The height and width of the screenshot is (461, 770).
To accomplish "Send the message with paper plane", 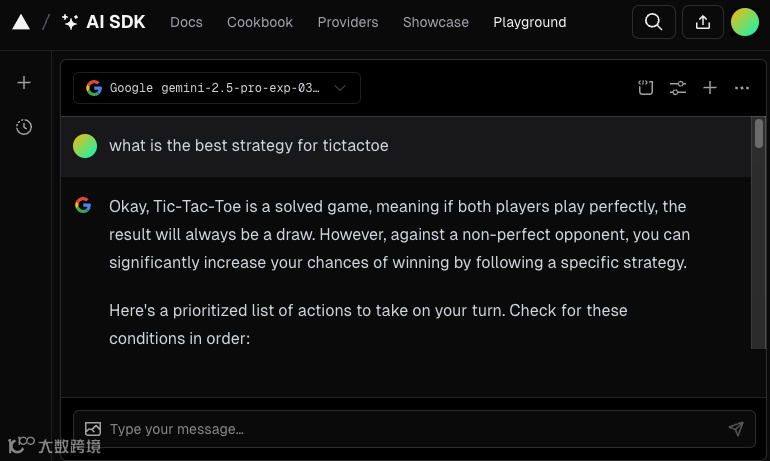I will [x=736, y=429].
